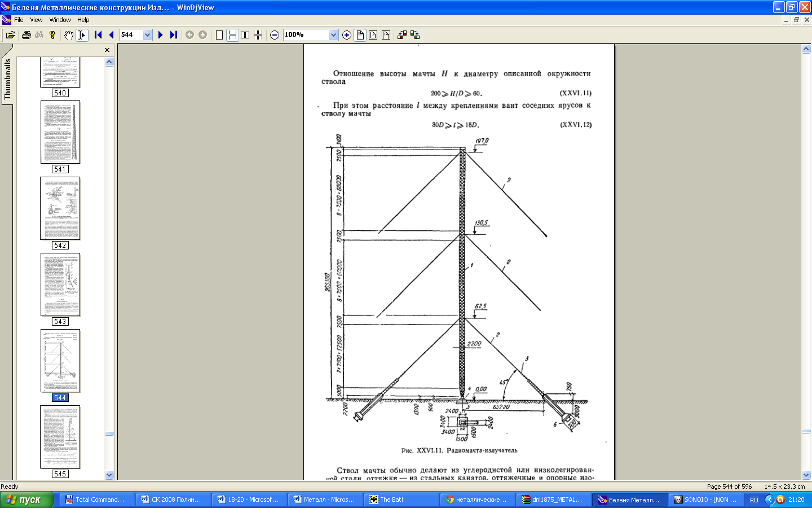This screenshot has width=812, height=508.
Task: Open the Help menu
Action: [x=83, y=20]
